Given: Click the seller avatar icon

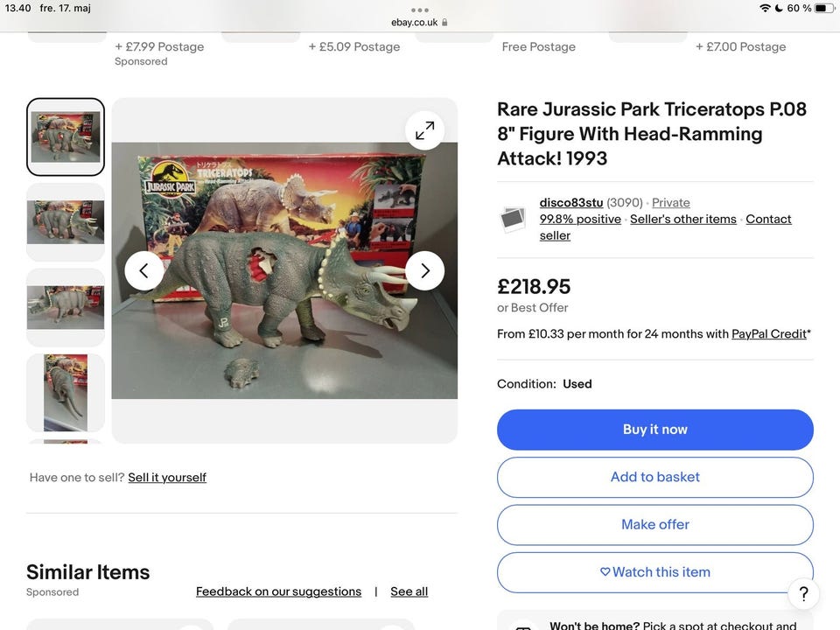Looking at the screenshot, I should pyautogui.click(x=514, y=219).
